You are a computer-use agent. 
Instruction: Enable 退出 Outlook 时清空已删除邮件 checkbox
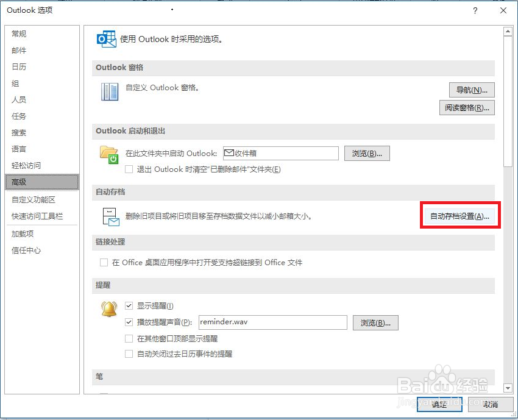[x=129, y=169]
